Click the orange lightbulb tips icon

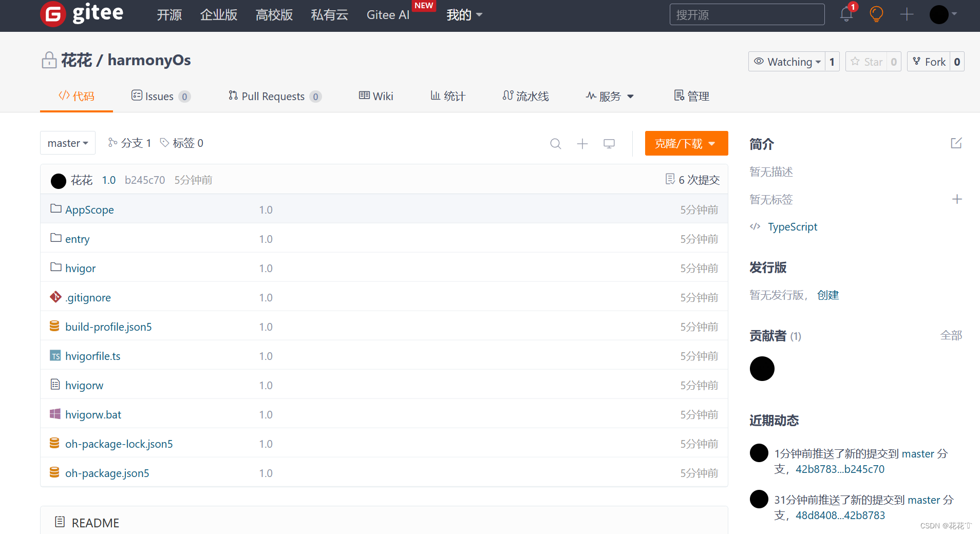[x=876, y=14]
